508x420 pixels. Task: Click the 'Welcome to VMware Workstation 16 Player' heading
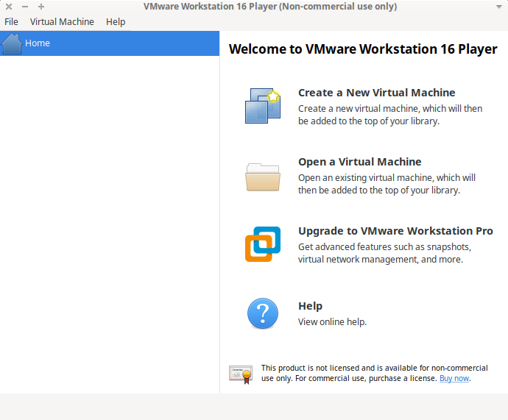click(x=363, y=49)
